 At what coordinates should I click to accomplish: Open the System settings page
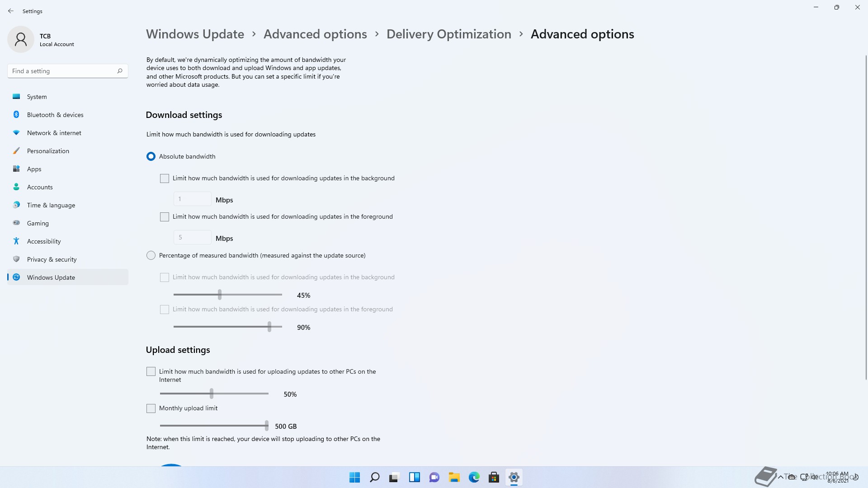tap(68, 97)
